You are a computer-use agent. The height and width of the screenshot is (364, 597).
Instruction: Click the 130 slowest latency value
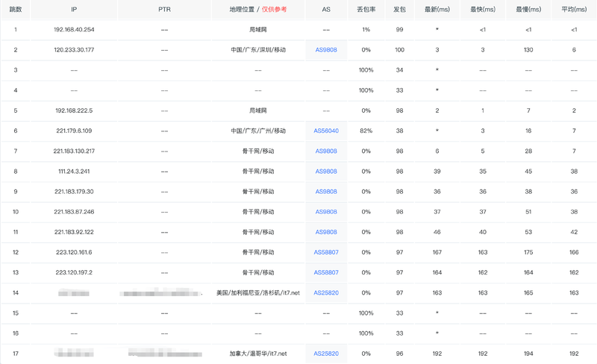(528, 50)
